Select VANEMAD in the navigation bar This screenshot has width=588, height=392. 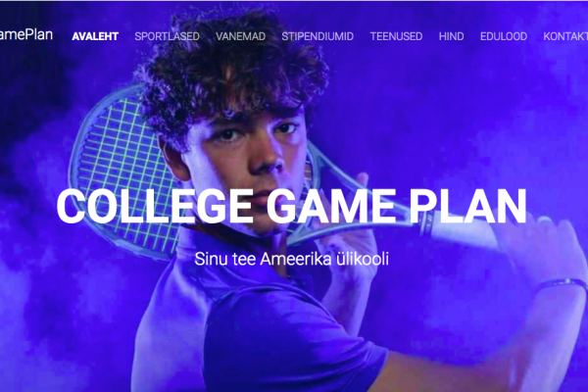coord(240,36)
